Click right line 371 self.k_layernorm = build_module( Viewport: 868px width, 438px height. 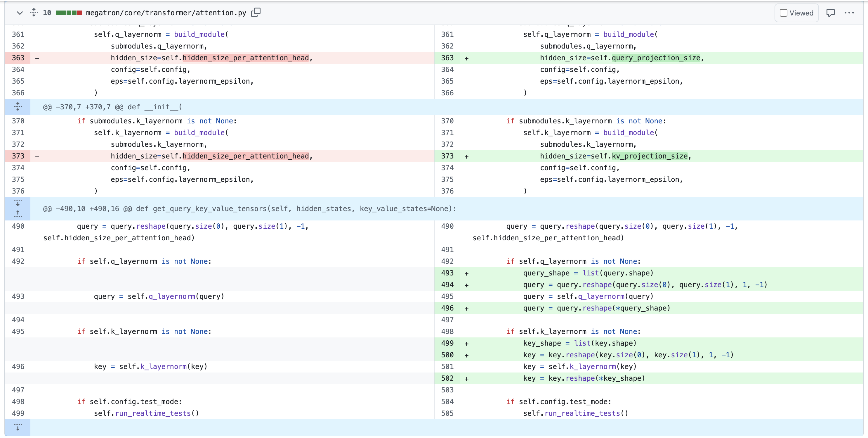click(590, 133)
